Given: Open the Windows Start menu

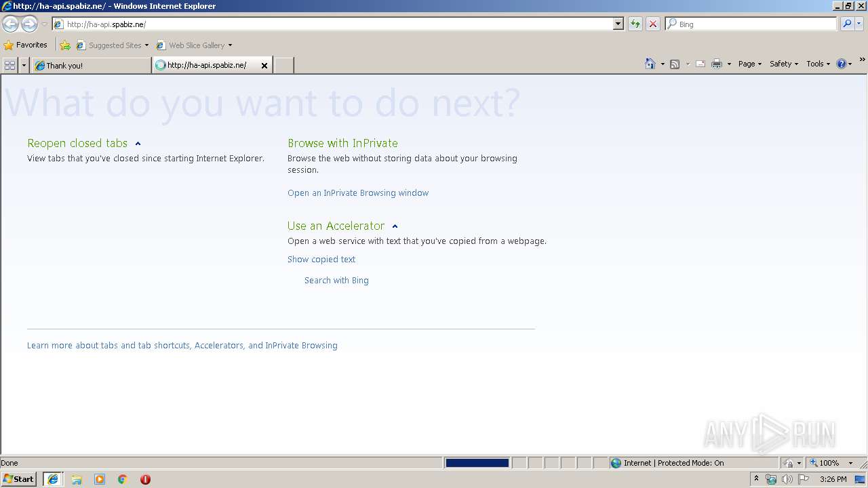Looking at the screenshot, I should 19,479.
